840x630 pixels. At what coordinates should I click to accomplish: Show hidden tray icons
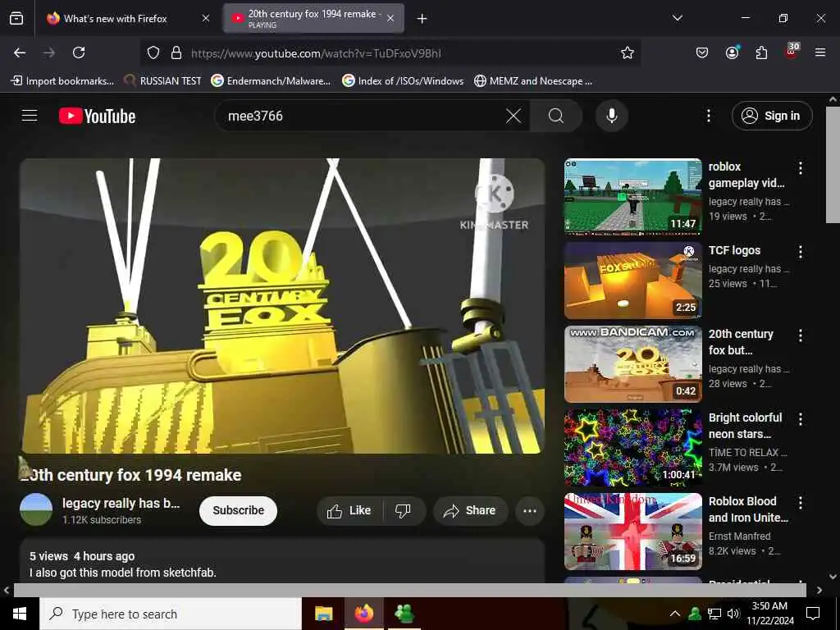click(675, 614)
